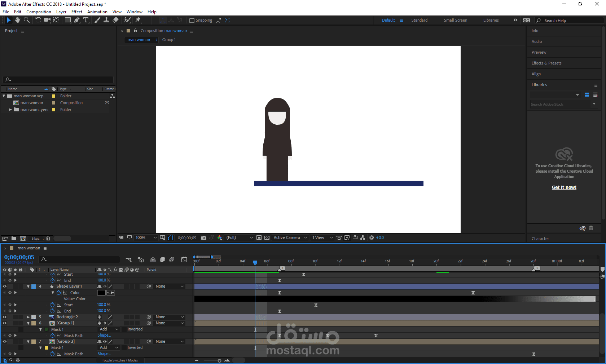Open the Effects & Presets panel
606x364 pixels.
tap(546, 63)
